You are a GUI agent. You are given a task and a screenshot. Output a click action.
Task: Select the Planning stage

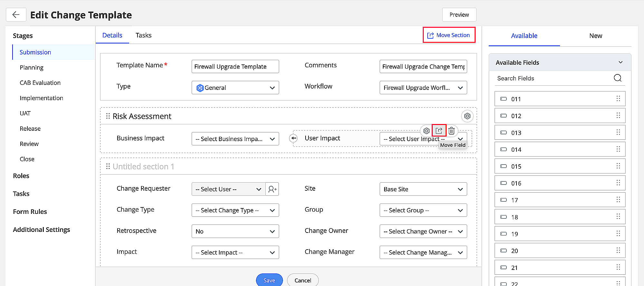click(32, 68)
